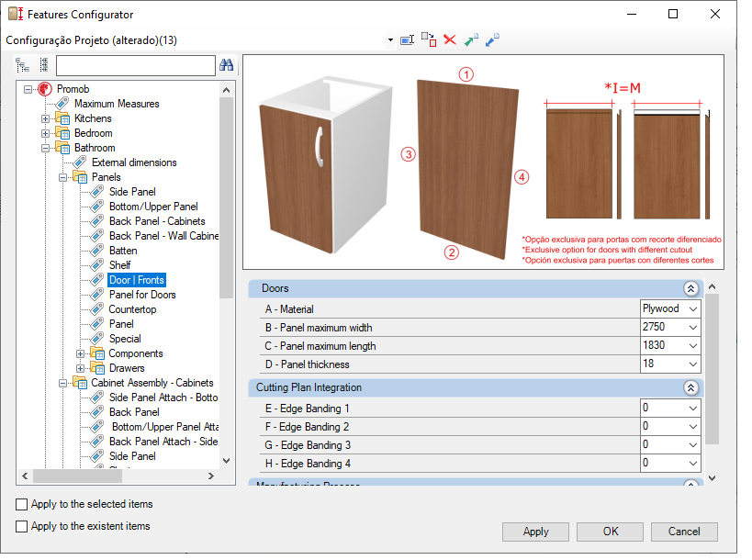Collapse the Panels tree node

click(62, 178)
